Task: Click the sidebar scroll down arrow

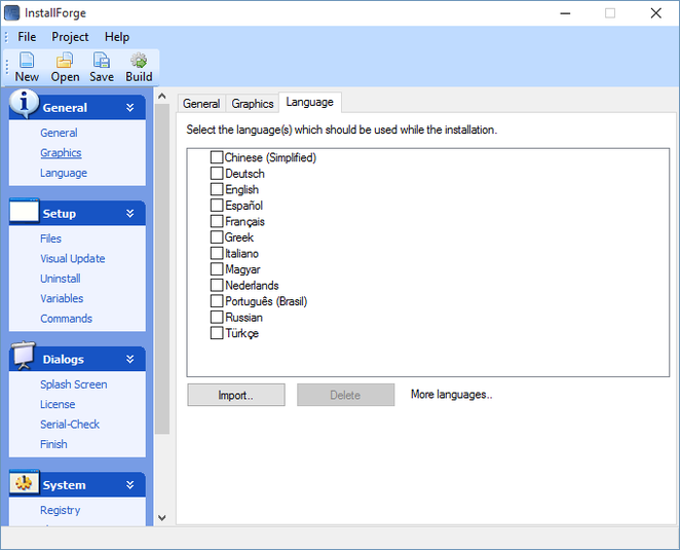Action: (x=162, y=518)
